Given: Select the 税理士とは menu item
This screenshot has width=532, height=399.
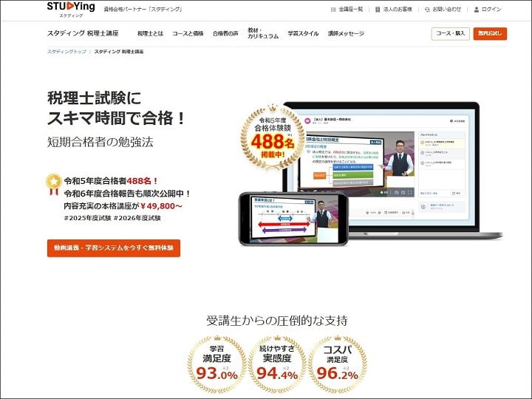Looking at the screenshot, I should (x=150, y=33).
